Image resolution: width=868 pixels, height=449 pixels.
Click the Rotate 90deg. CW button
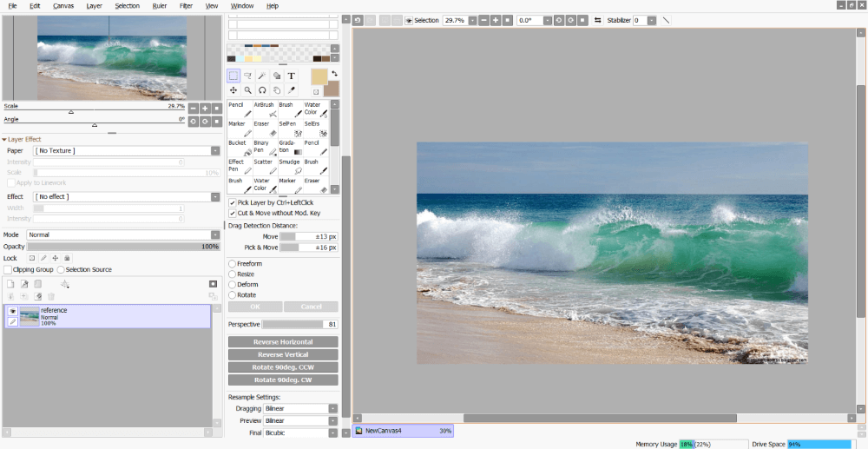click(283, 380)
